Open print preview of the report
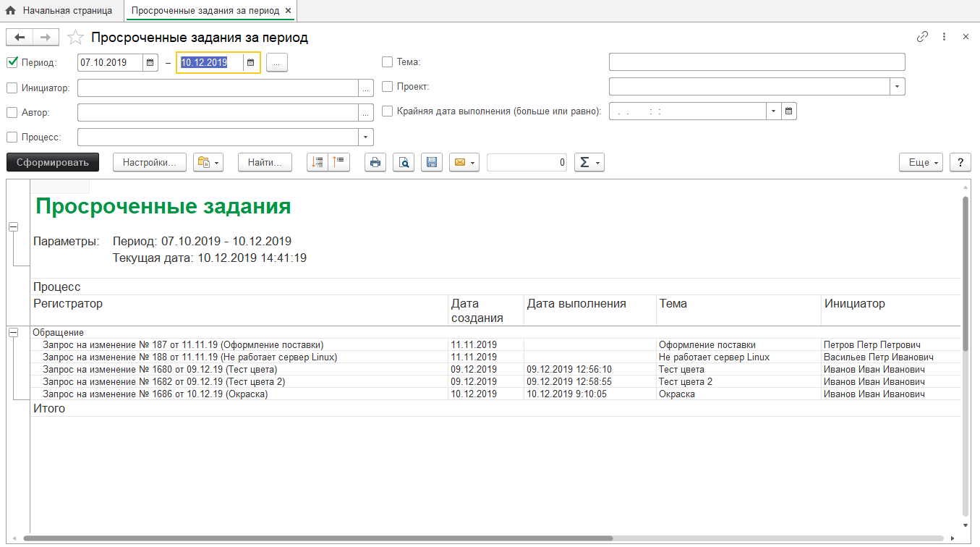 point(403,163)
